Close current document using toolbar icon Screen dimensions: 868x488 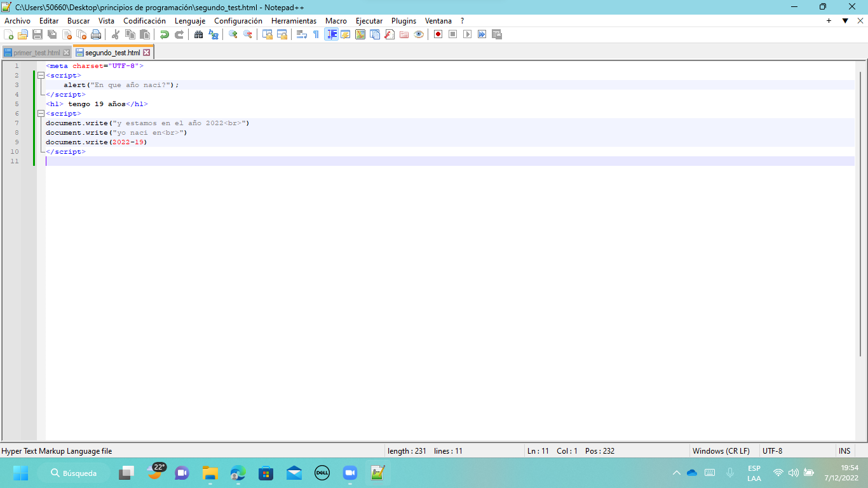point(67,34)
